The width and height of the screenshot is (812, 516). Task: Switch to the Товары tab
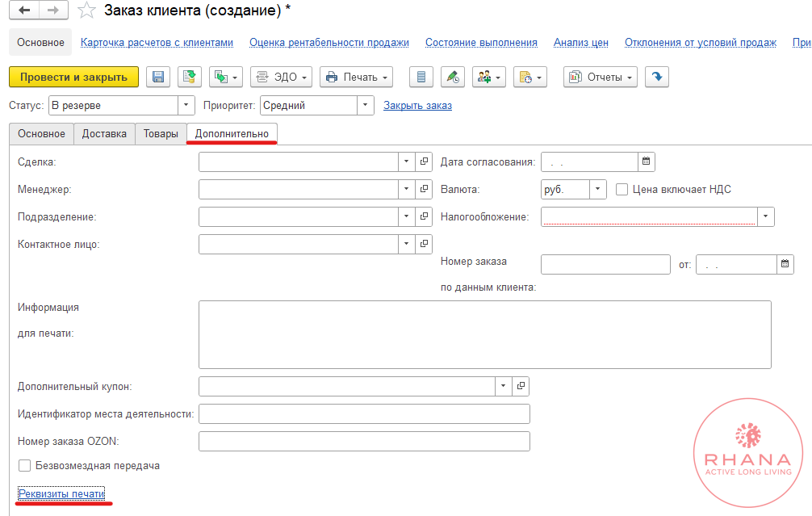click(x=161, y=134)
